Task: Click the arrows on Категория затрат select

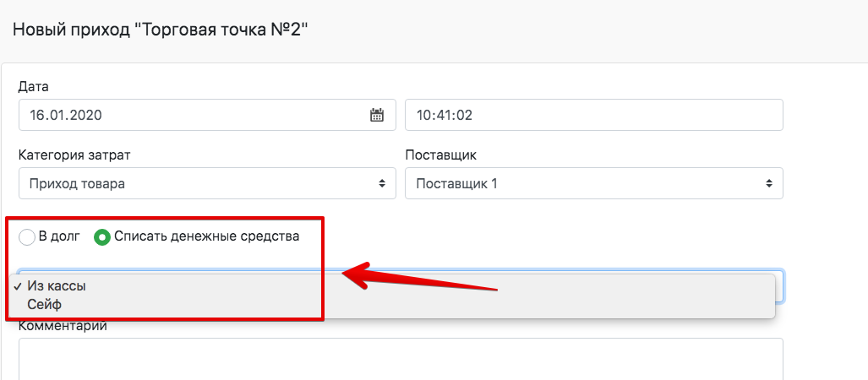Action: click(x=382, y=183)
